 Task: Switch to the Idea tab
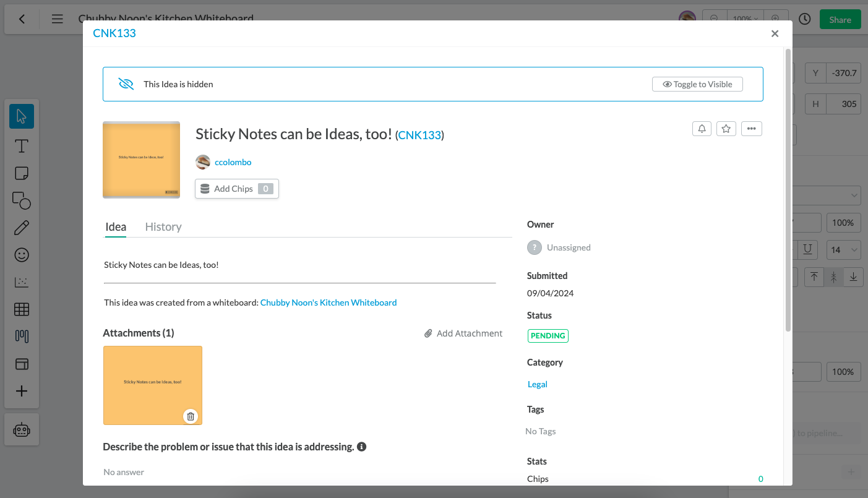click(x=116, y=226)
